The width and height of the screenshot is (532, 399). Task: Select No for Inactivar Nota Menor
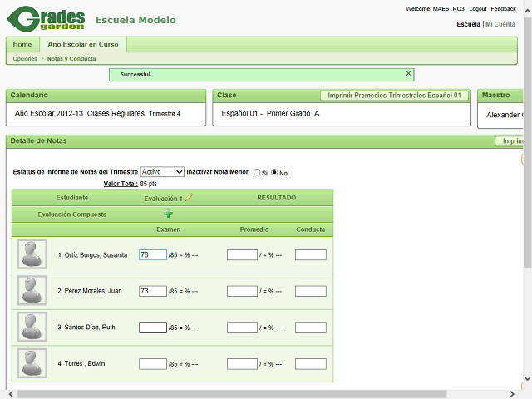click(x=275, y=173)
